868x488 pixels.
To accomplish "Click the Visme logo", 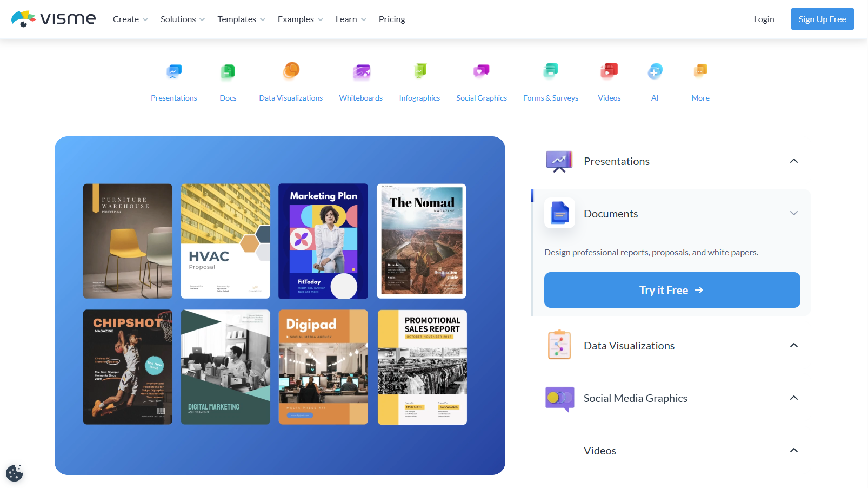I will click(54, 19).
